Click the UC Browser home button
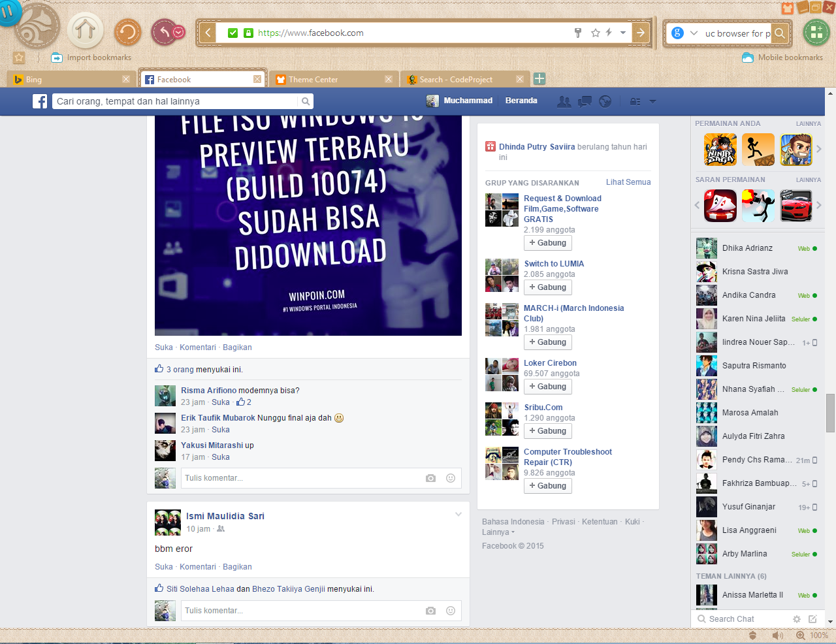836x644 pixels. pyautogui.click(x=86, y=31)
